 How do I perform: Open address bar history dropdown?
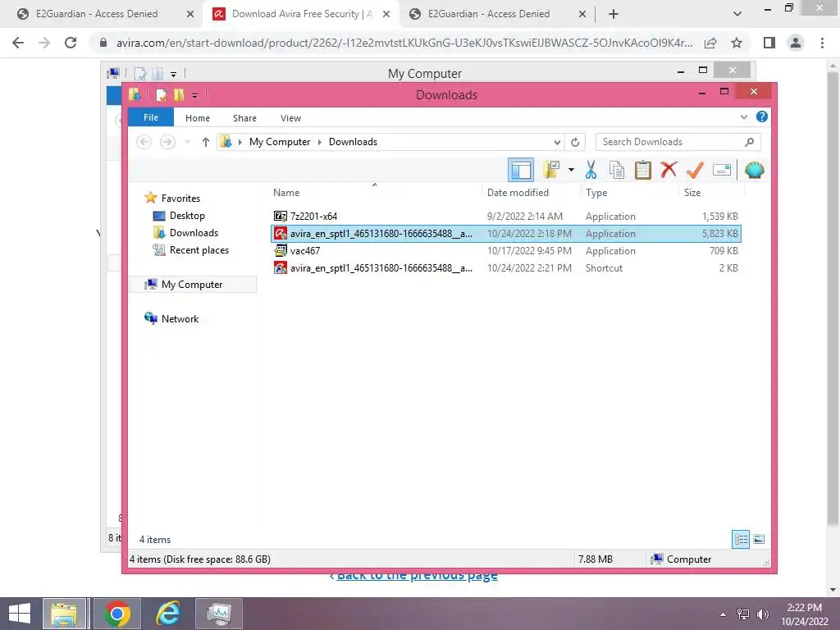point(557,142)
